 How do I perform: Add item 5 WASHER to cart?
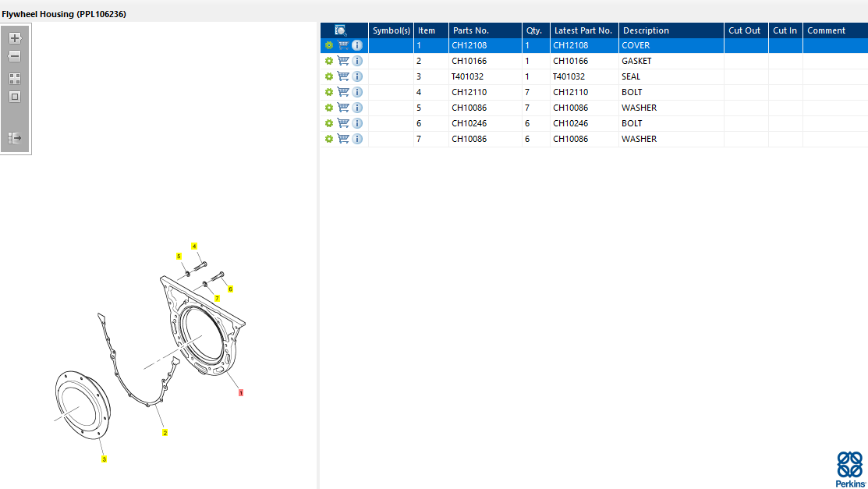pyautogui.click(x=343, y=108)
